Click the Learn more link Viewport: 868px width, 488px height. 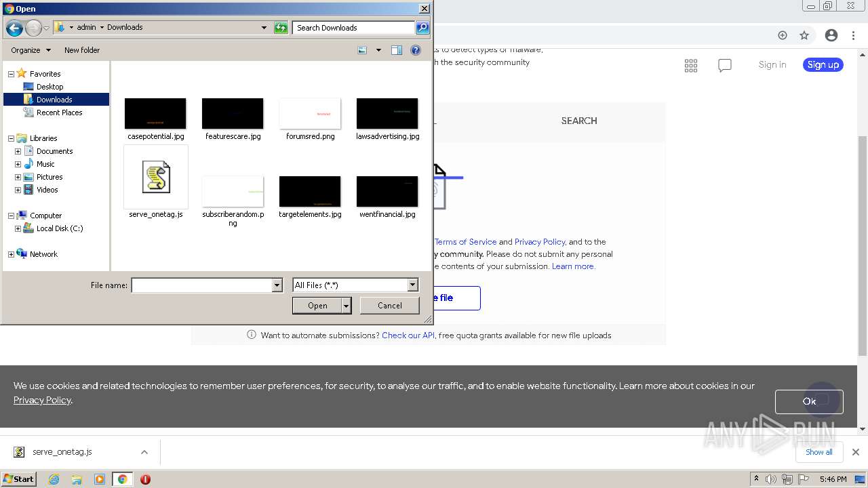(x=573, y=266)
